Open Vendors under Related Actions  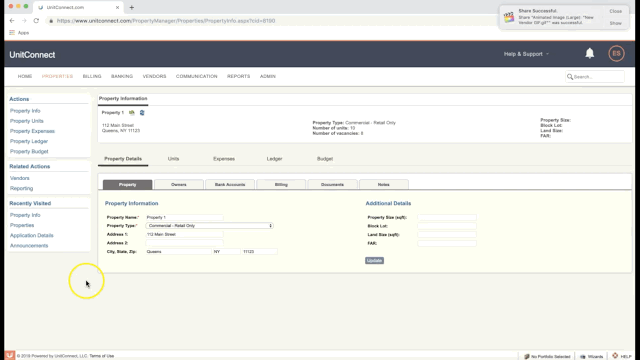pos(20,178)
